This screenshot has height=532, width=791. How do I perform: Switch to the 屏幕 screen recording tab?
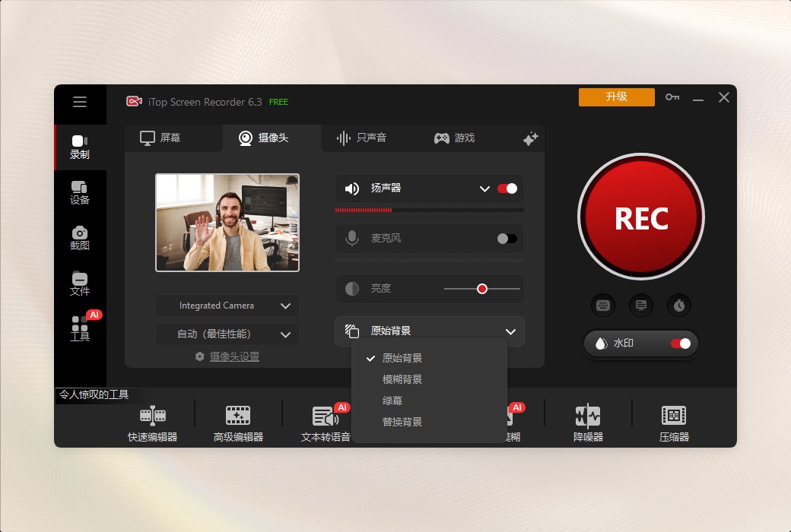click(173, 138)
